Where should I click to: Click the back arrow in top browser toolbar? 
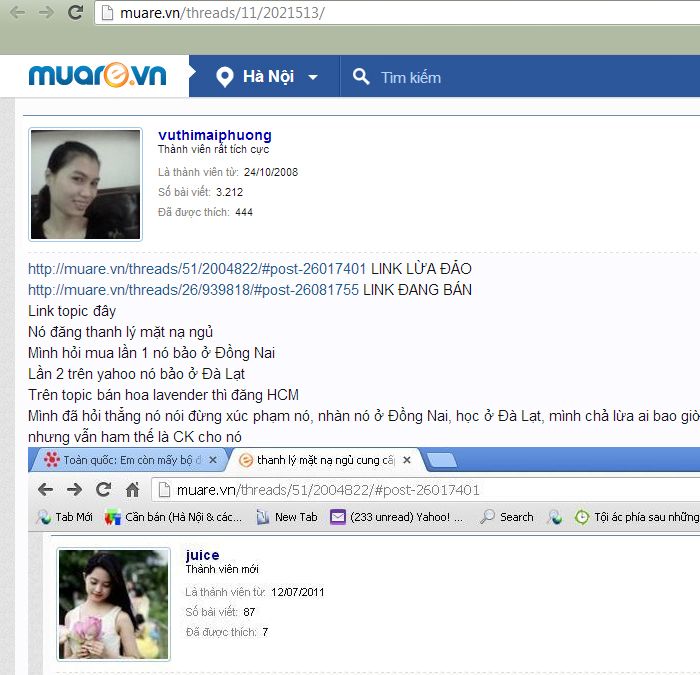17,13
